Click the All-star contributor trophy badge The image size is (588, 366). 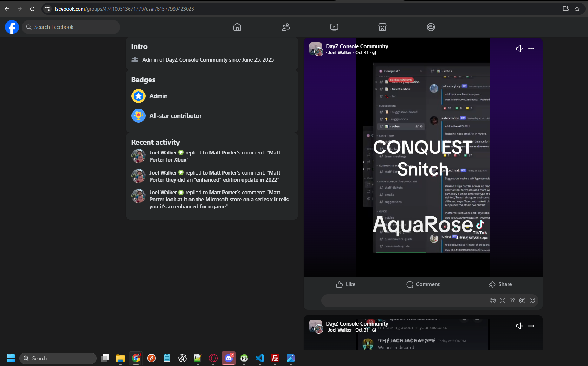pos(138,116)
